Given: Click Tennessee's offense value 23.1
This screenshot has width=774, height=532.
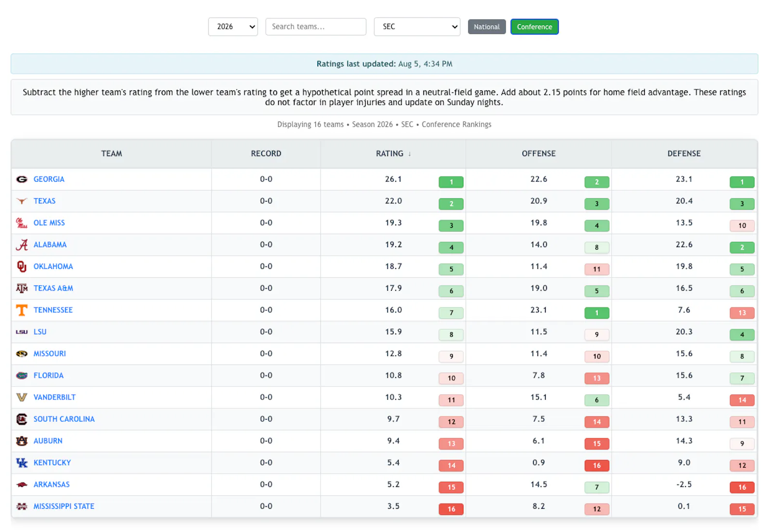Looking at the screenshot, I should click(x=539, y=310).
